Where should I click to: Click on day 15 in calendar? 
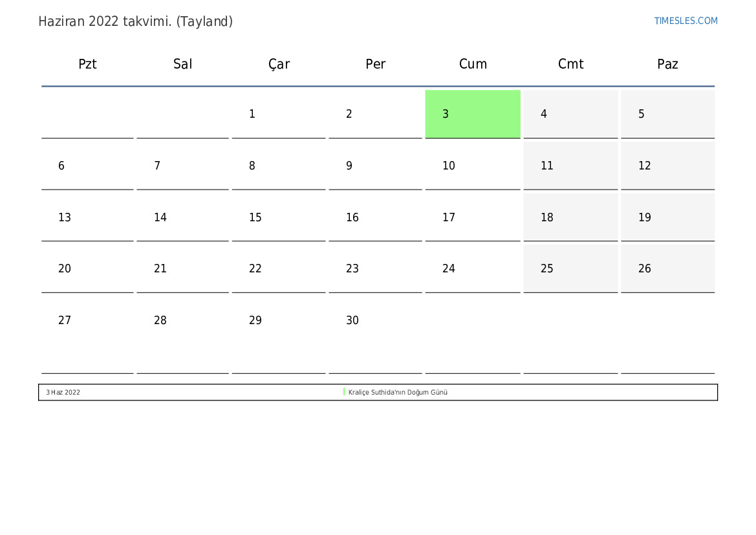click(279, 217)
